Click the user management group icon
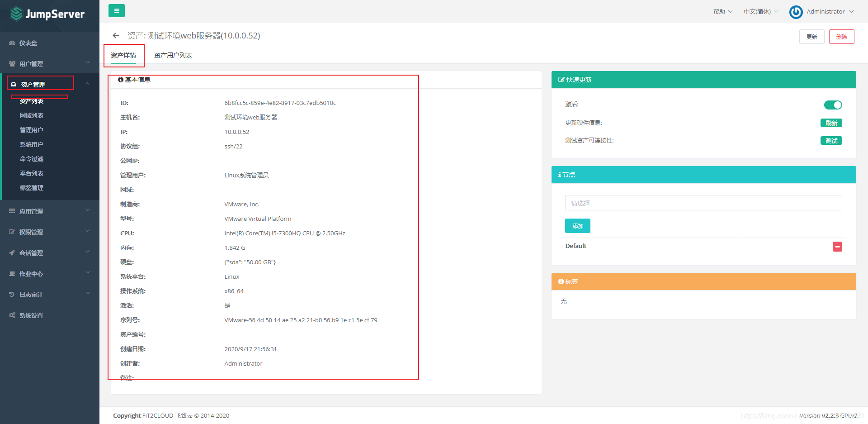Screen dimensions: 868x424 12,64
